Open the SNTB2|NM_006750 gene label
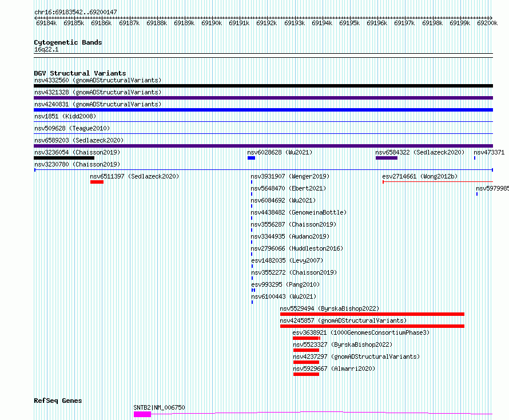 click(159, 407)
